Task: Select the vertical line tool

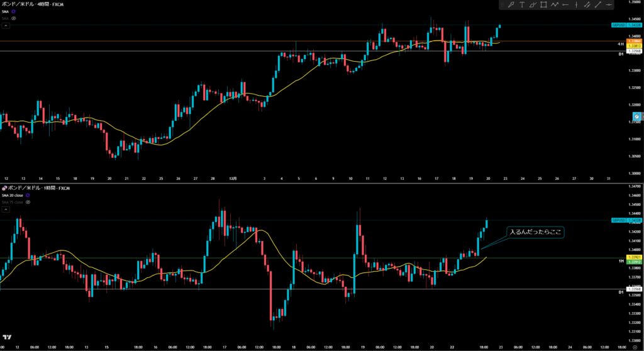Action: click(576, 5)
